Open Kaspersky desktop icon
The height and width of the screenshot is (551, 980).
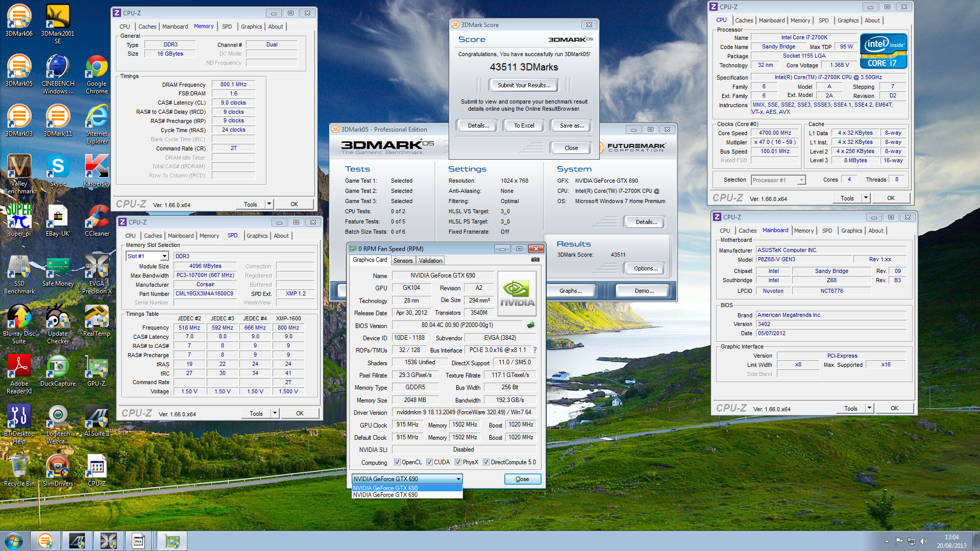[x=96, y=170]
